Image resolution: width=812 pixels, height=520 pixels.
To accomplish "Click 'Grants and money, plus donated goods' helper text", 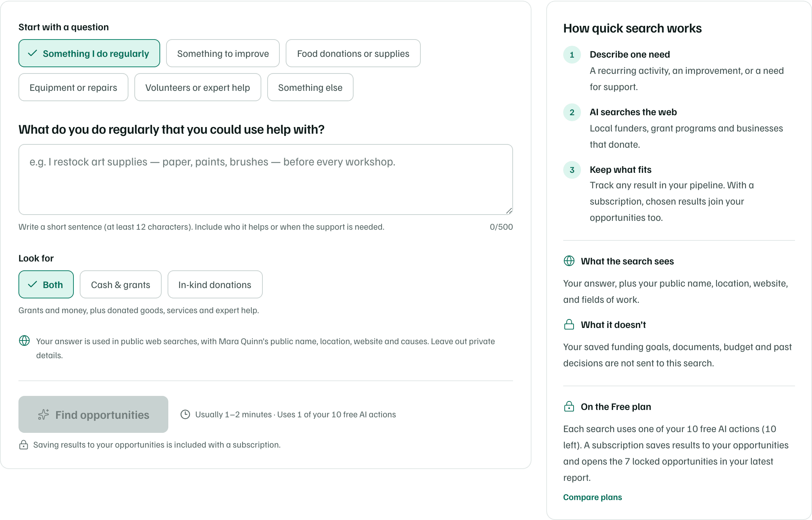I will click(139, 310).
